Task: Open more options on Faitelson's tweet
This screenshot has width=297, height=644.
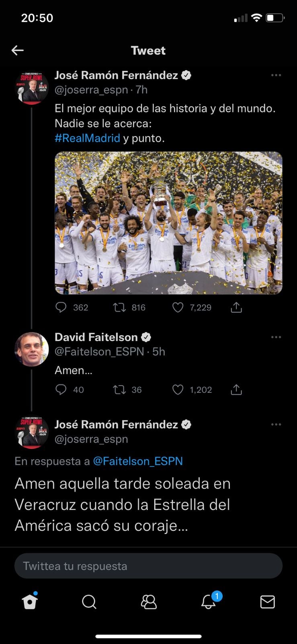Action: point(276,337)
